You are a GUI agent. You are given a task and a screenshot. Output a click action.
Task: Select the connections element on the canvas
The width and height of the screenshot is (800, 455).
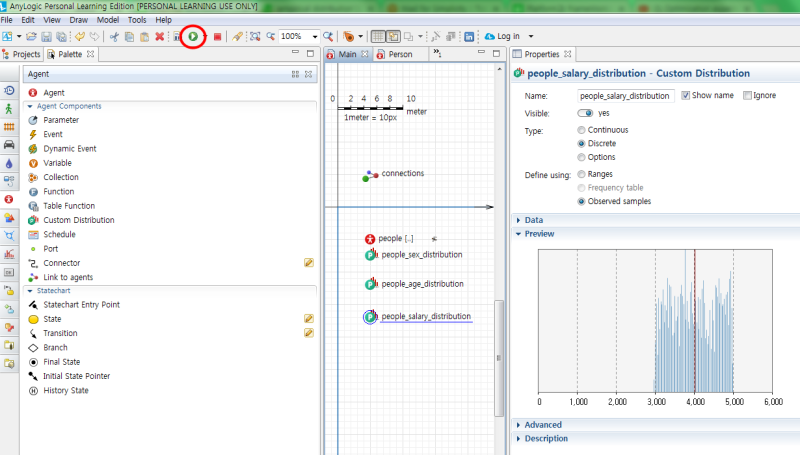tap(393, 174)
